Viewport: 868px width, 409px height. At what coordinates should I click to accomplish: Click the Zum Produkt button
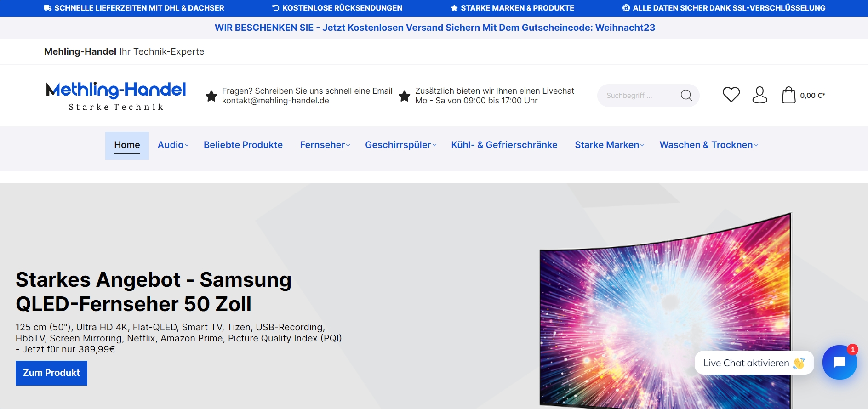point(51,373)
